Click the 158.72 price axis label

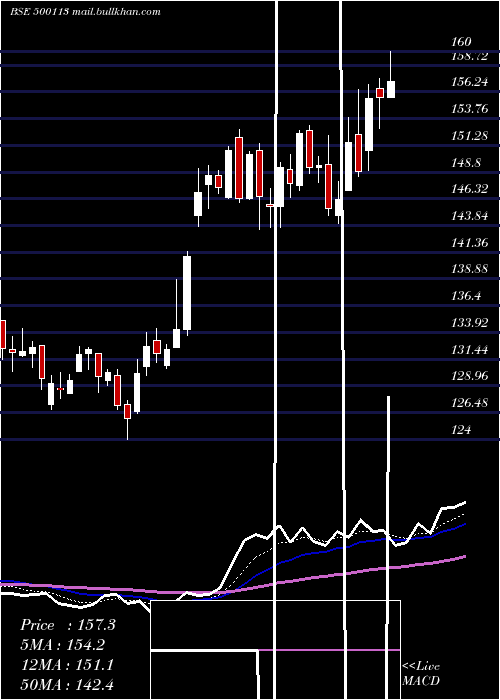click(x=469, y=56)
